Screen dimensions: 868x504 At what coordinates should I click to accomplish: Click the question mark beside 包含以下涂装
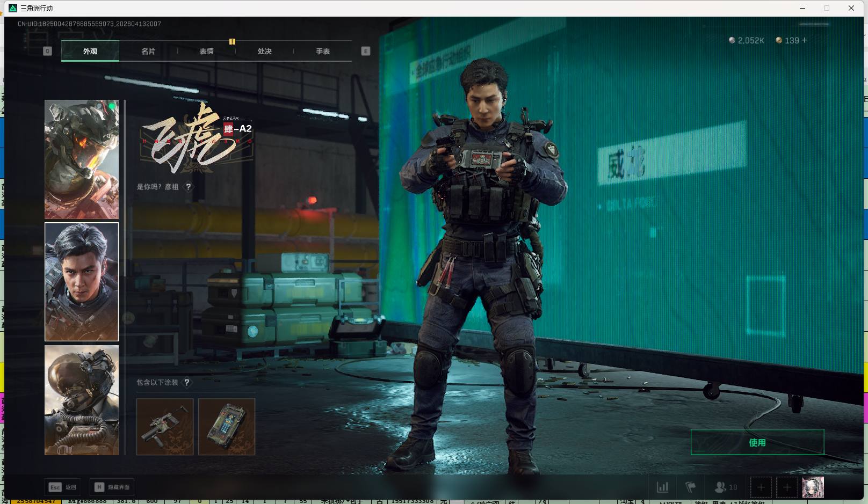[x=186, y=383]
